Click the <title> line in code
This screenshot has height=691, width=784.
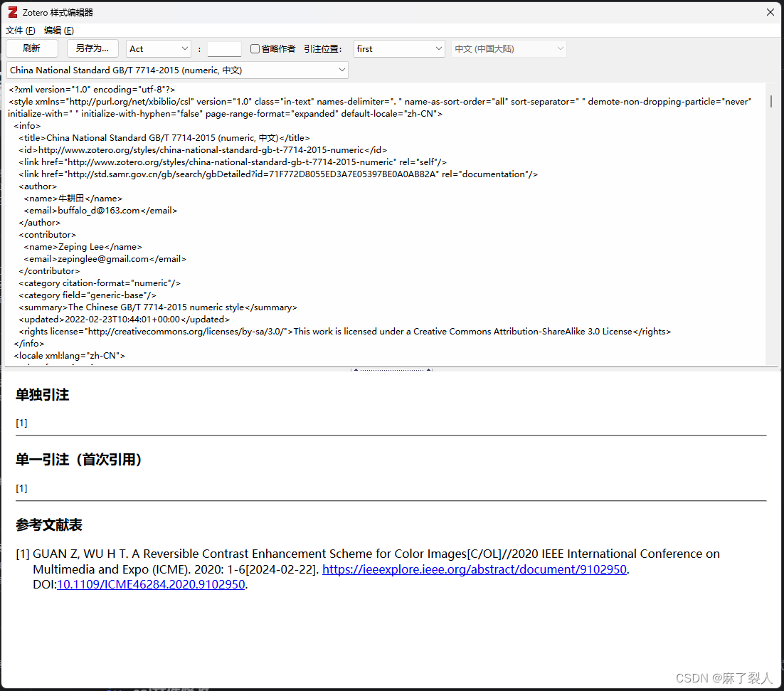click(164, 138)
